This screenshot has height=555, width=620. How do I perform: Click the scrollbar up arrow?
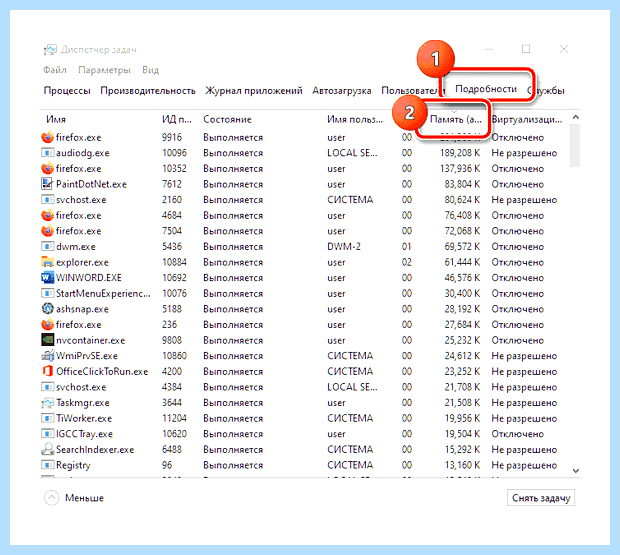(576, 117)
